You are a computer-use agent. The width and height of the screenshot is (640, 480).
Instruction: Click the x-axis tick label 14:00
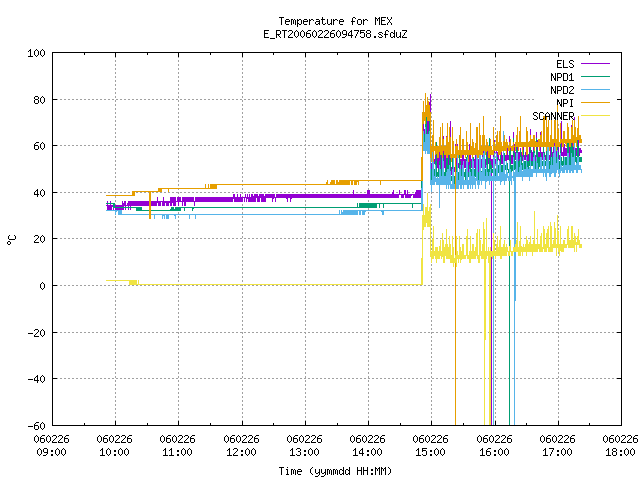click(368, 452)
